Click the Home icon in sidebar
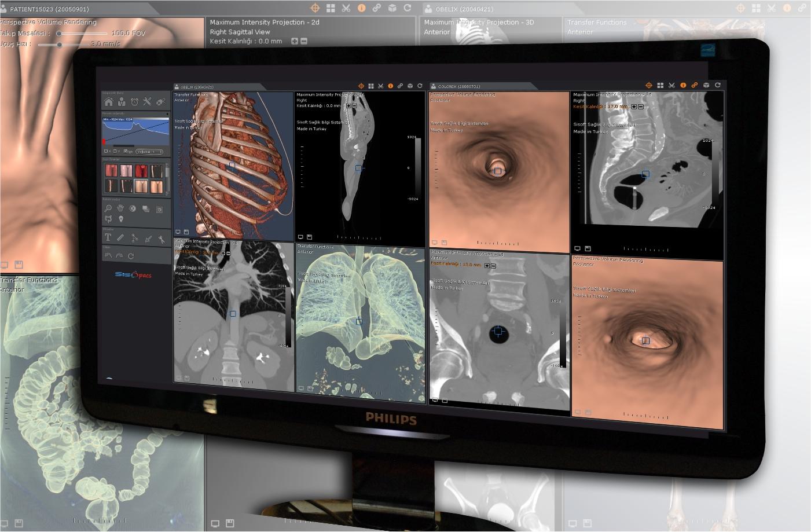The height and width of the screenshot is (532, 811). 108,102
